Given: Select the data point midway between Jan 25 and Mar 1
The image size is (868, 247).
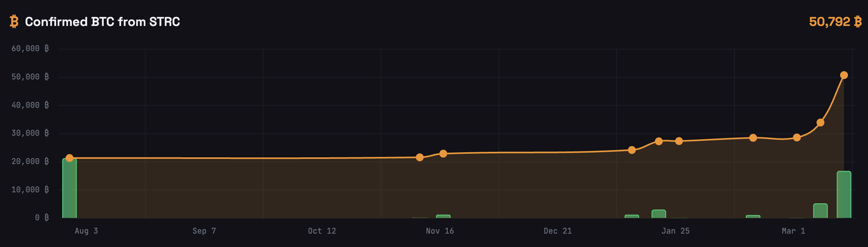Looking at the screenshot, I should coord(753,138).
